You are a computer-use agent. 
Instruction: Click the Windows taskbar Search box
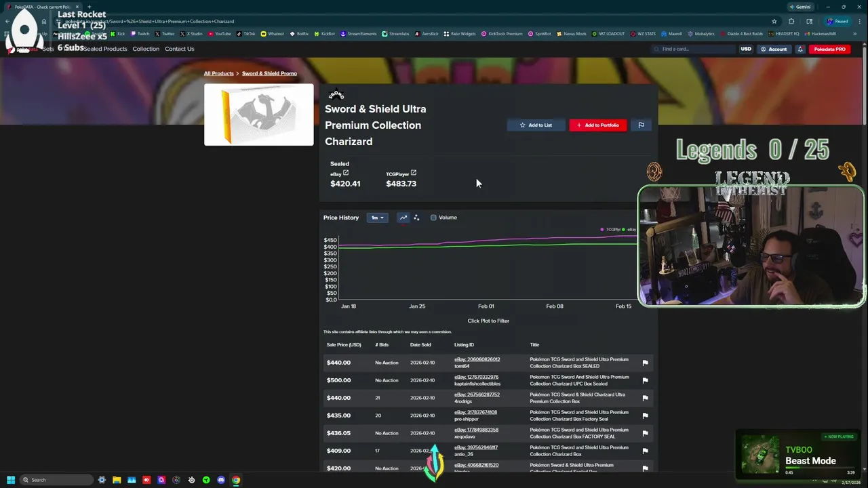click(56, 480)
